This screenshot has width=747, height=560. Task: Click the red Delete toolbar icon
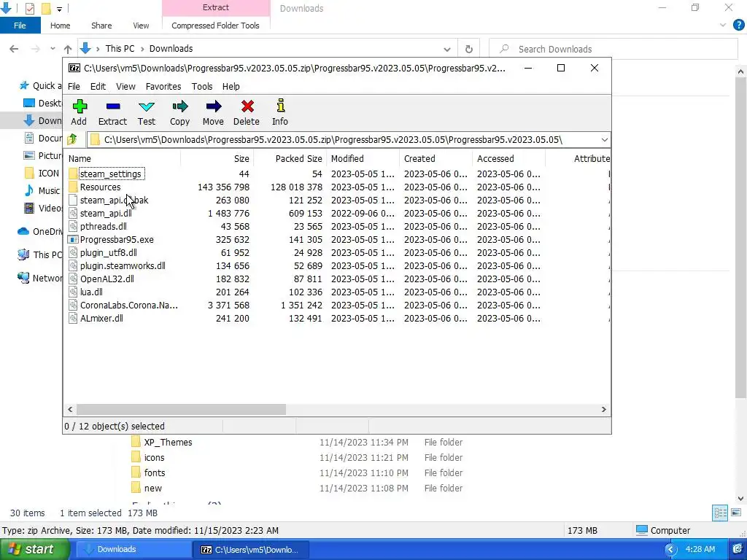coord(247,112)
